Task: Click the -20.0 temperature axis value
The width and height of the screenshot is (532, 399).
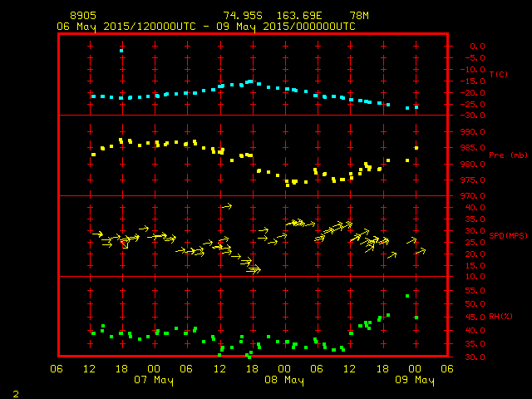Action: (473, 93)
